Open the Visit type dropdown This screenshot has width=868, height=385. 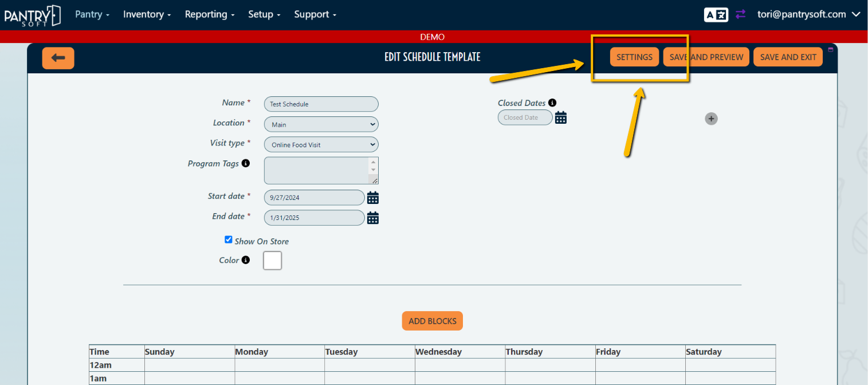(x=321, y=144)
